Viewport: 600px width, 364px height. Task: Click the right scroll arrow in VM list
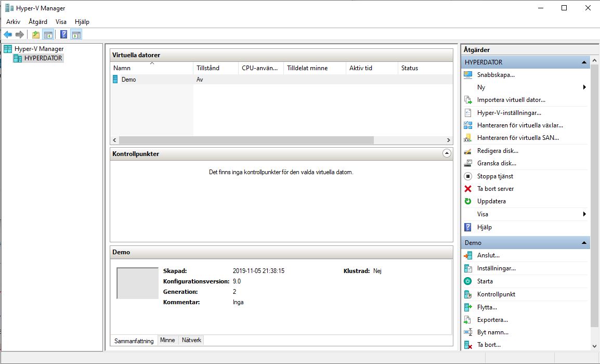(x=449, y=140)
